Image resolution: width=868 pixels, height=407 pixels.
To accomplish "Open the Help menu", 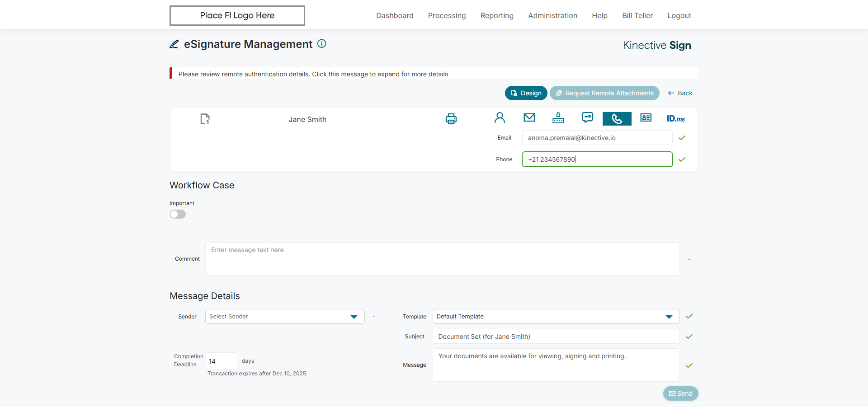I will click(x=600, y=16).
